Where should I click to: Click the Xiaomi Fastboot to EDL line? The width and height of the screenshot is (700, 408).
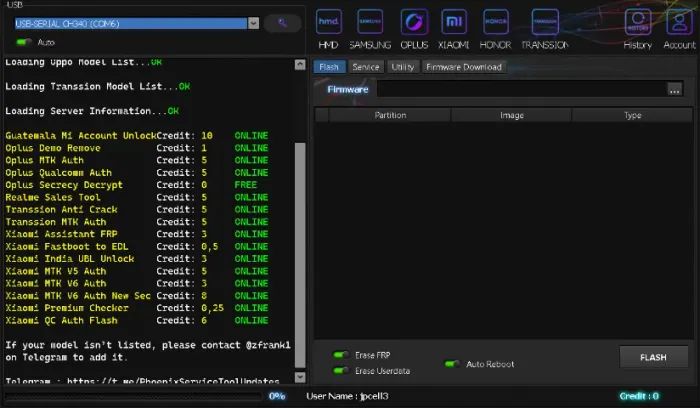137,246
